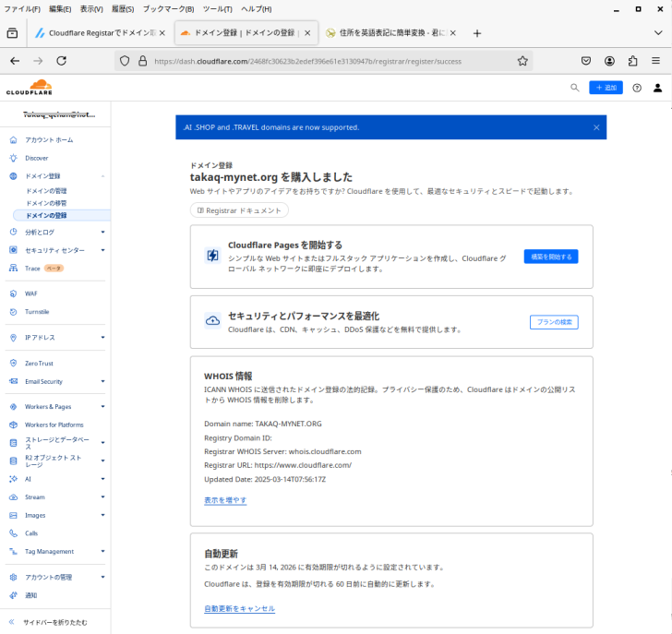Open the Registrar ドキュメント button

click(239, 210)
